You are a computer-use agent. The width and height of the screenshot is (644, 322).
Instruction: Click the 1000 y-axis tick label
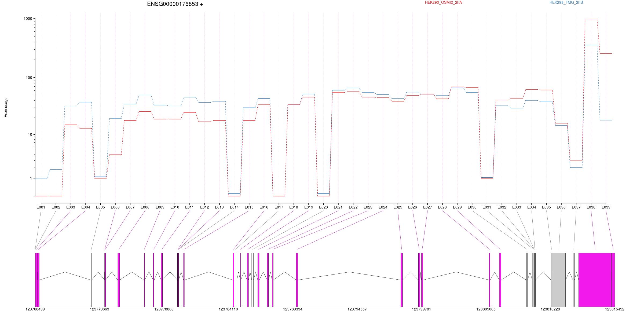pyautogui.click(x=28, y=19)
